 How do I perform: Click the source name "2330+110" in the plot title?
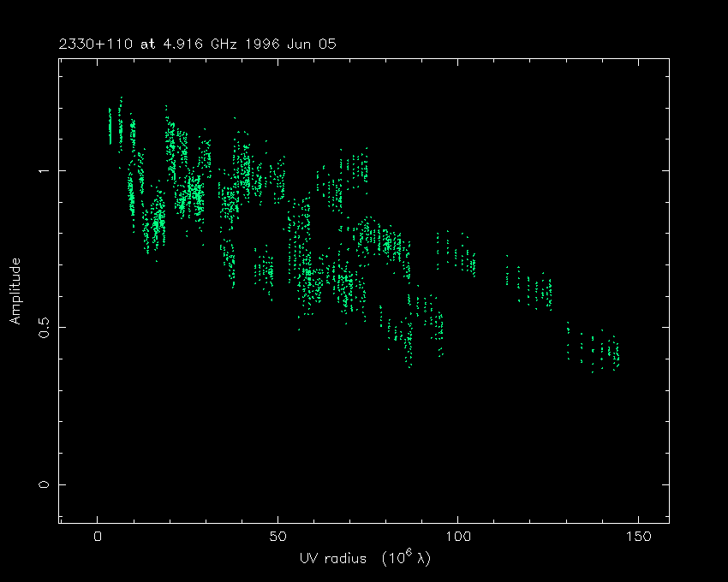pyautogui.click(x=85, y=44)
